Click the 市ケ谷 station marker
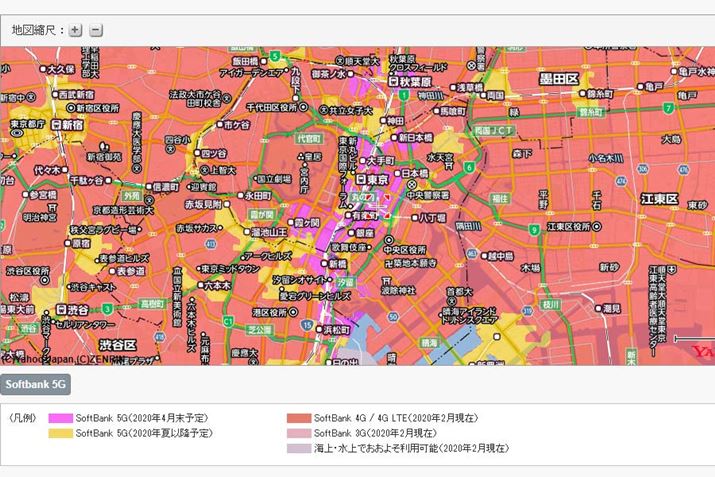The width and height of the screenshot is (715, 477). pyautogui.click(x=219, y=124)
